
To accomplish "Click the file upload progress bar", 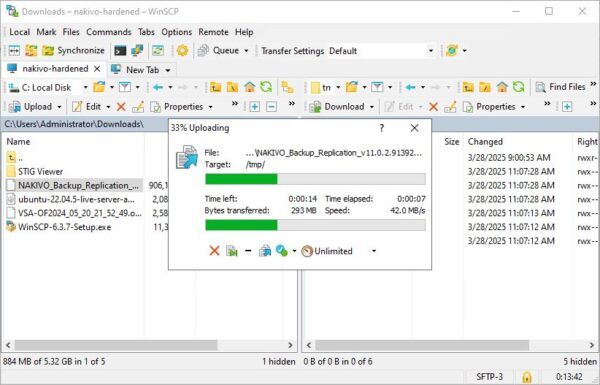I will [315, 179].
